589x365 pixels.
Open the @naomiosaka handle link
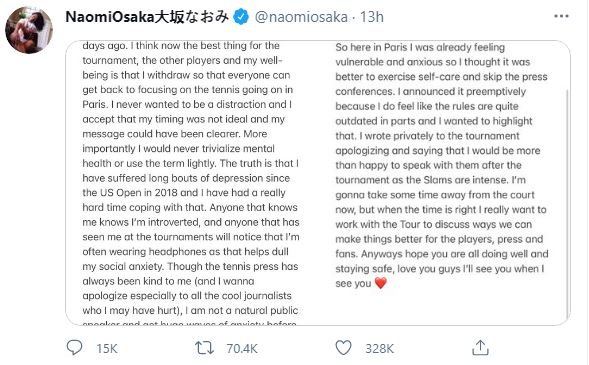point(301,17)
